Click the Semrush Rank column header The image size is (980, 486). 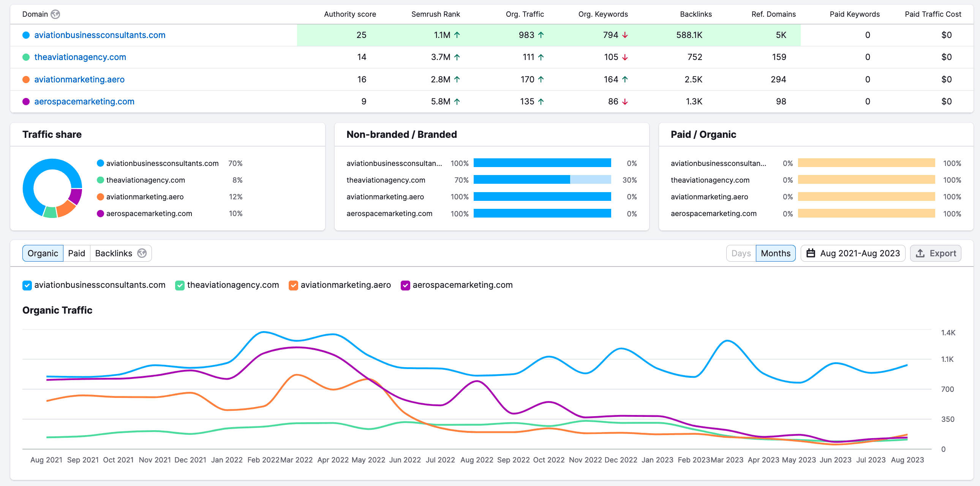(x=436, y=14)
